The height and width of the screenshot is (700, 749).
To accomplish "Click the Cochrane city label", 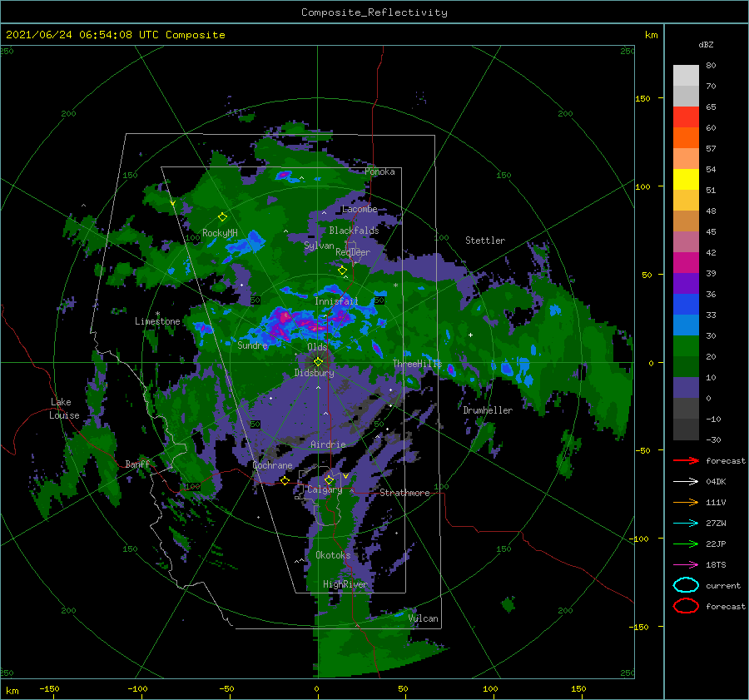I will tap(272, 465).
